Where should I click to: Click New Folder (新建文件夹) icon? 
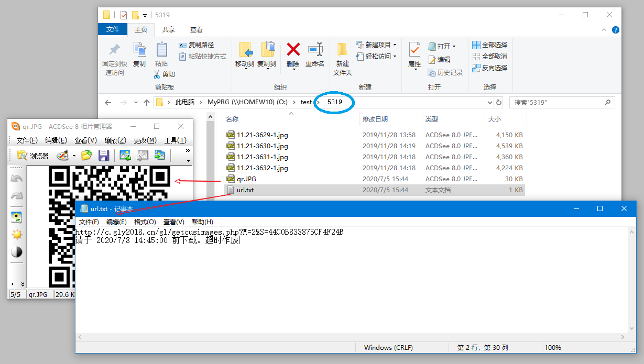coord(343,59)
